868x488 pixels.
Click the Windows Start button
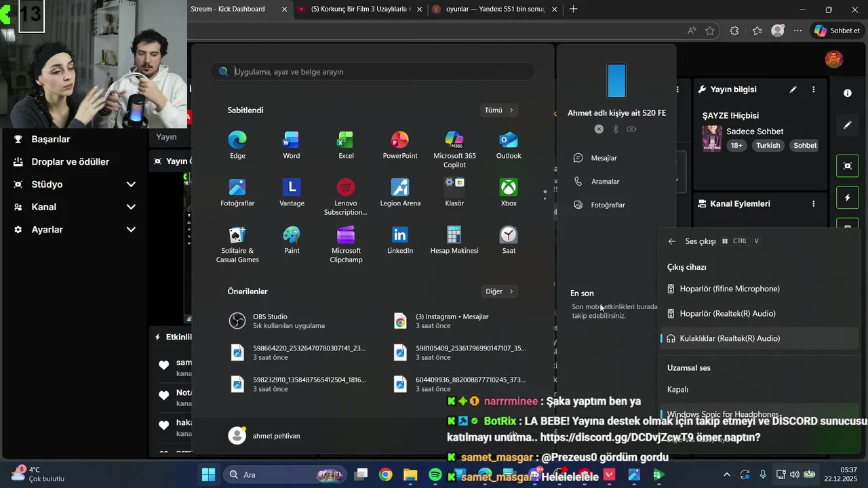pos(208,474)
